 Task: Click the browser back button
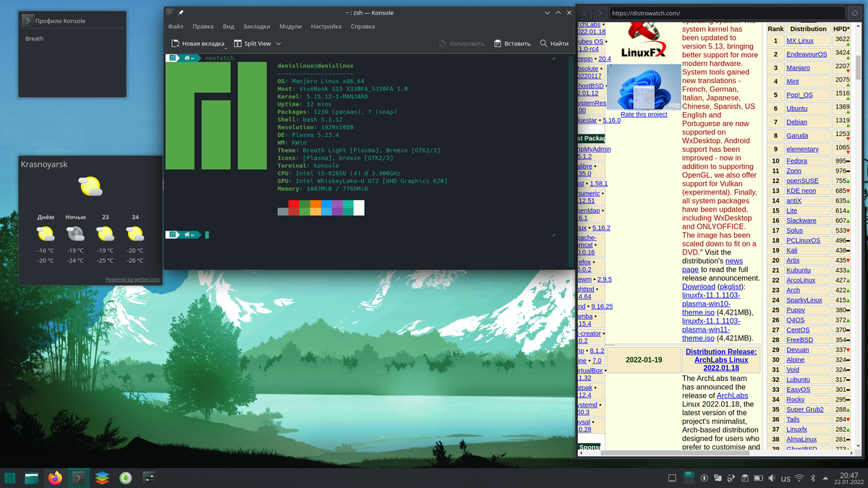point(584,13)
